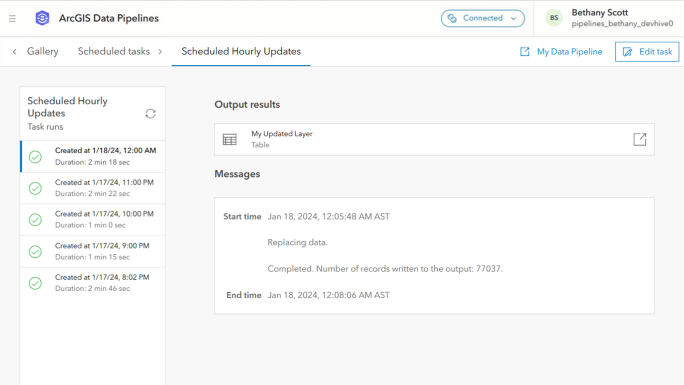The height and width of the screenshot is (385, 684).
Task: Click the Bethany Scott account name
Action: coord(599,13)
